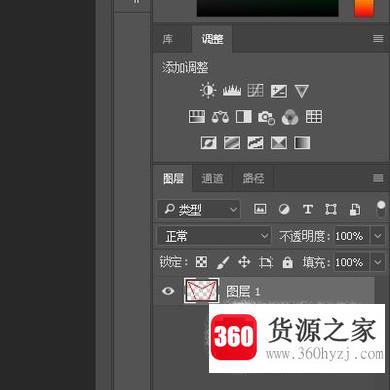390x390 pixels.
Task: Lock all layer attributes
Action: (287, 262)
